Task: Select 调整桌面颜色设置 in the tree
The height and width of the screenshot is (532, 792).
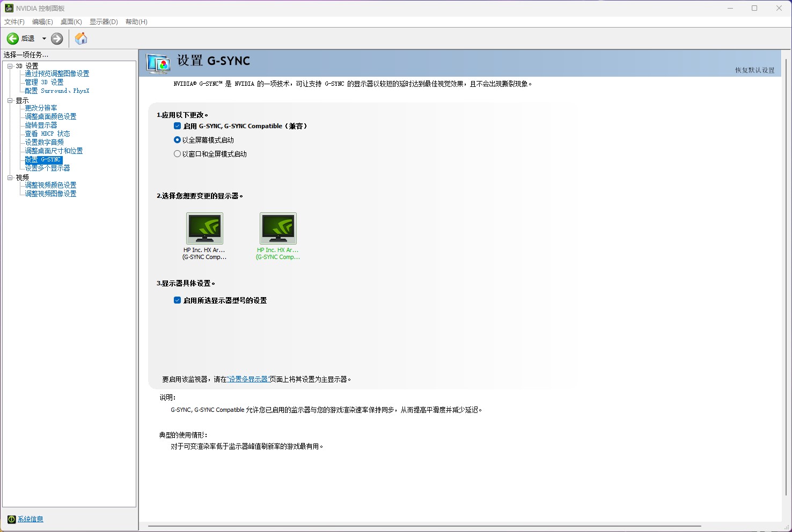Action: coord(50,117)
